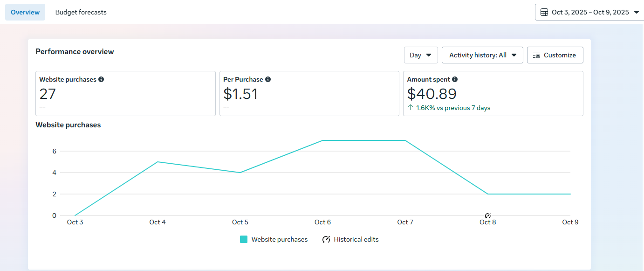Viewport: 644px width, 271px height.
Task: Open the Oct 3 – Oct 9 date range dropdown
Action: [589, 12]
